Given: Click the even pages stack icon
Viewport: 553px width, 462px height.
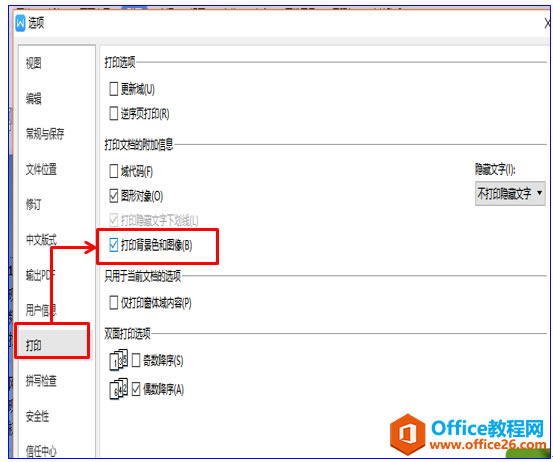Looking at the screenshot, I should click(118, 388).
